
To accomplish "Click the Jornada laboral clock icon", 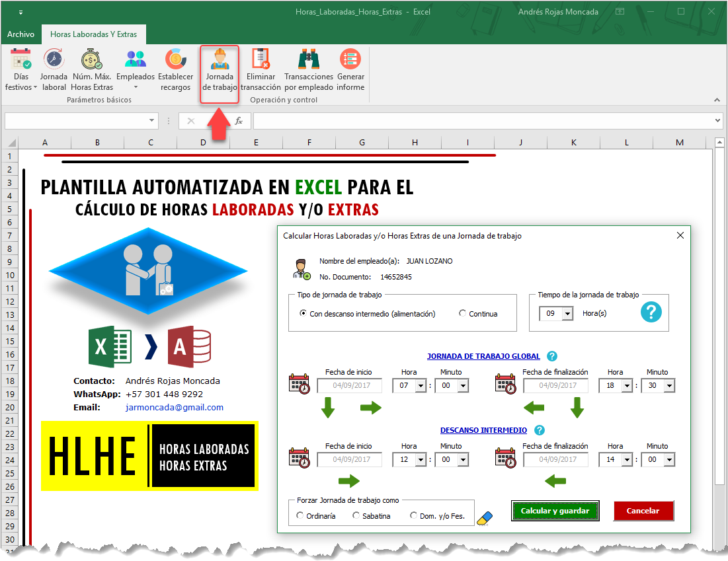I will tap(54, 59).
